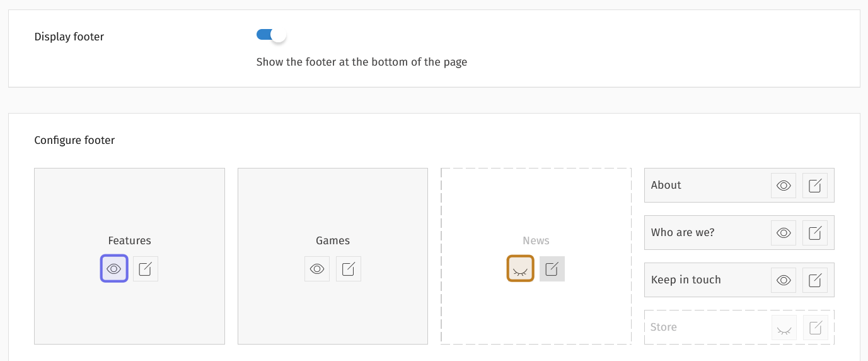Hide the Who are we? link
Viewport: 868px width, 361px height.
pyautogui.click(x=784, y=233)
